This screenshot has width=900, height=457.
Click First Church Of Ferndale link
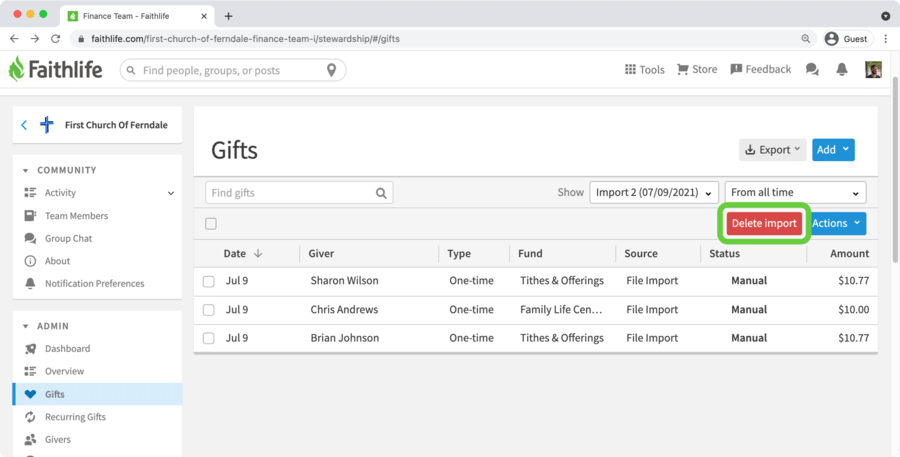pos(116,125)
